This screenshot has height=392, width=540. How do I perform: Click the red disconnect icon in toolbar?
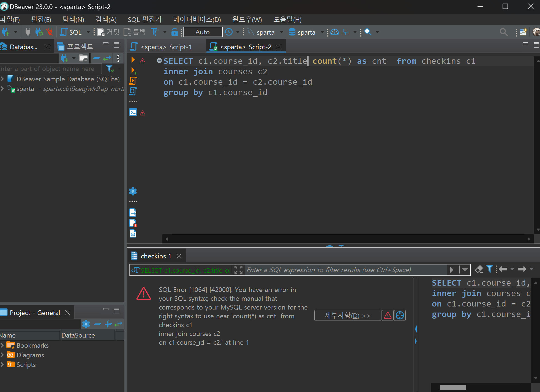[50, 32]
